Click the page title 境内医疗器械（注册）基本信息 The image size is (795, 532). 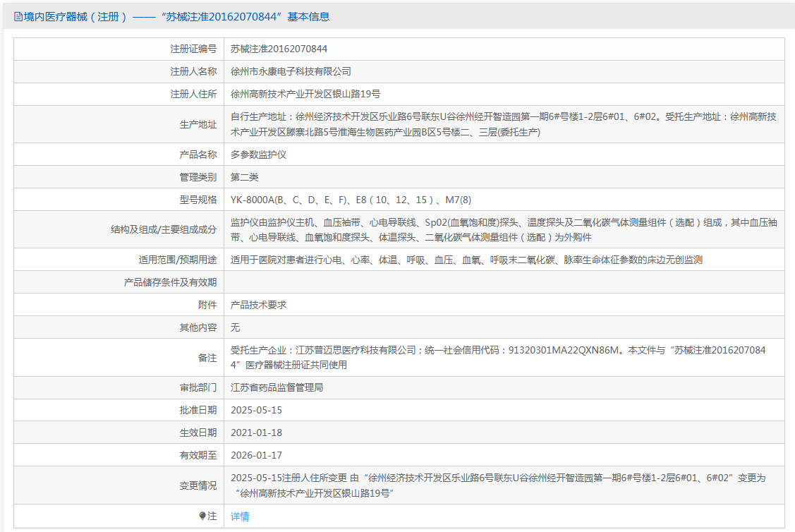coord(176,17)
